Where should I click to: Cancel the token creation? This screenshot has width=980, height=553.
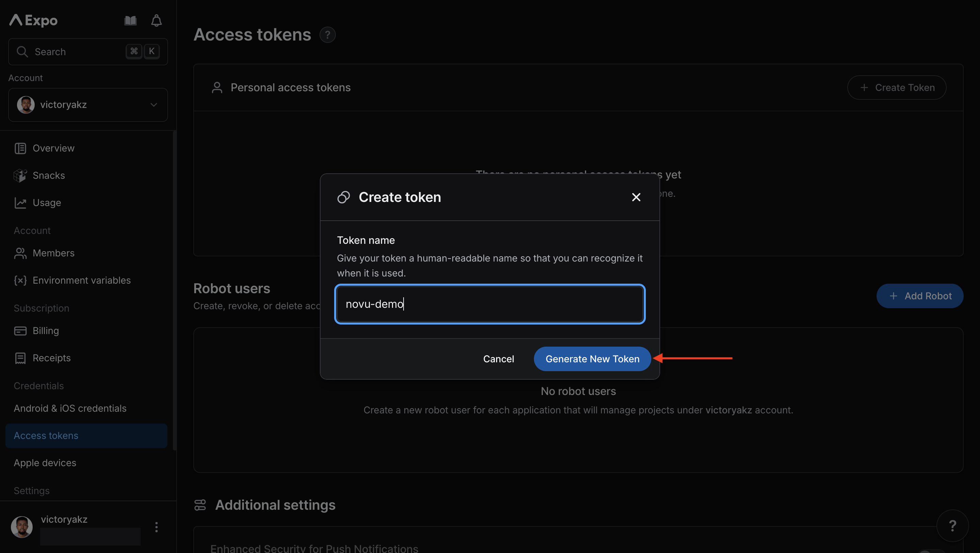click(499, 359)
